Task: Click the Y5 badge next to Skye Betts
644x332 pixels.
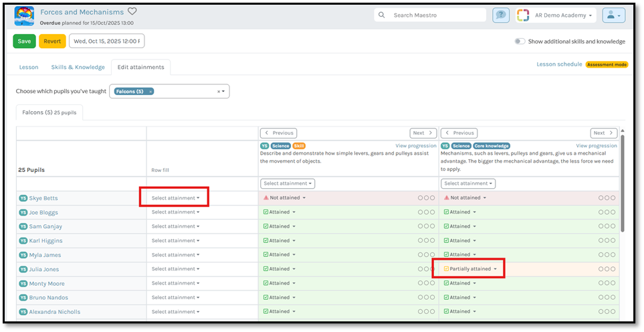Action: click(x=23, y=199)
